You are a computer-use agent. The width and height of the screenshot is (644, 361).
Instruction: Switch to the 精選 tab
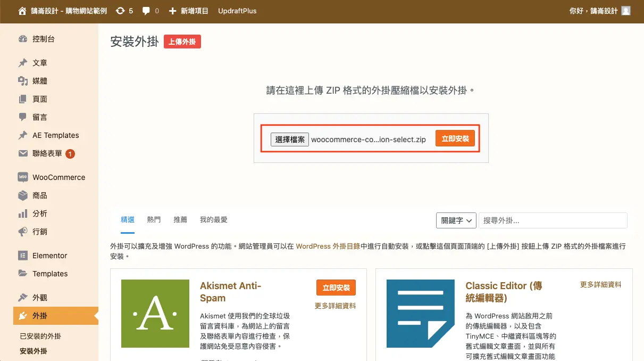(x=128, y=219)
